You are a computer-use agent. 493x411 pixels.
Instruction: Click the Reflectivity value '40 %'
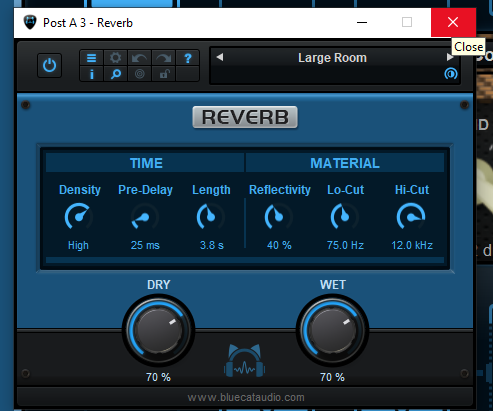(x=279, y=245)
